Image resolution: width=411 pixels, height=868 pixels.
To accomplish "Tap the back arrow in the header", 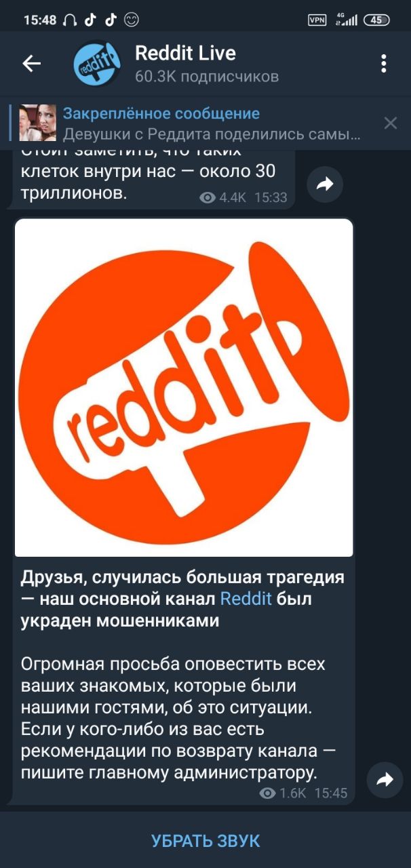I will [32, 64].
